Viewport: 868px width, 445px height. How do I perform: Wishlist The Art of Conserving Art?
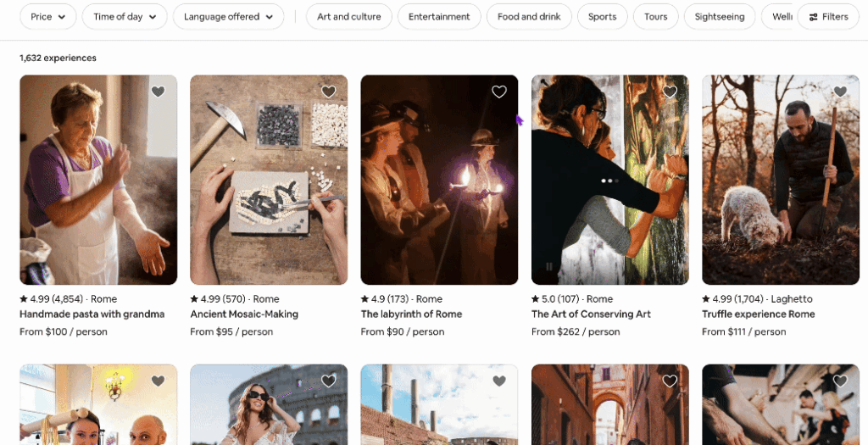670,92
